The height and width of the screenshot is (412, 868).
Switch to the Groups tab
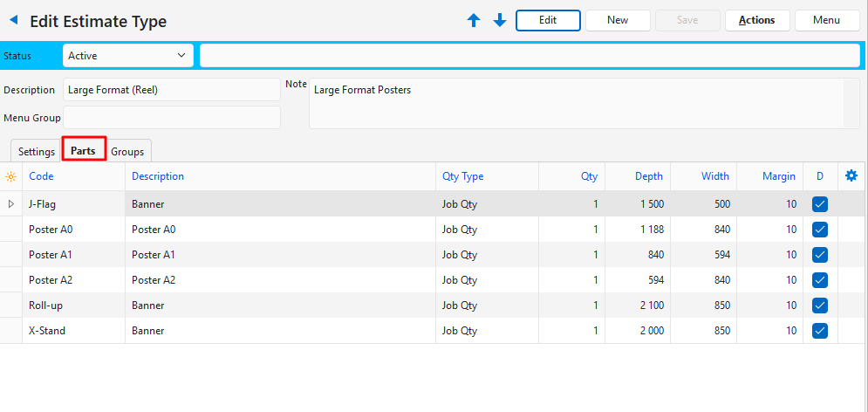point(127,152)
